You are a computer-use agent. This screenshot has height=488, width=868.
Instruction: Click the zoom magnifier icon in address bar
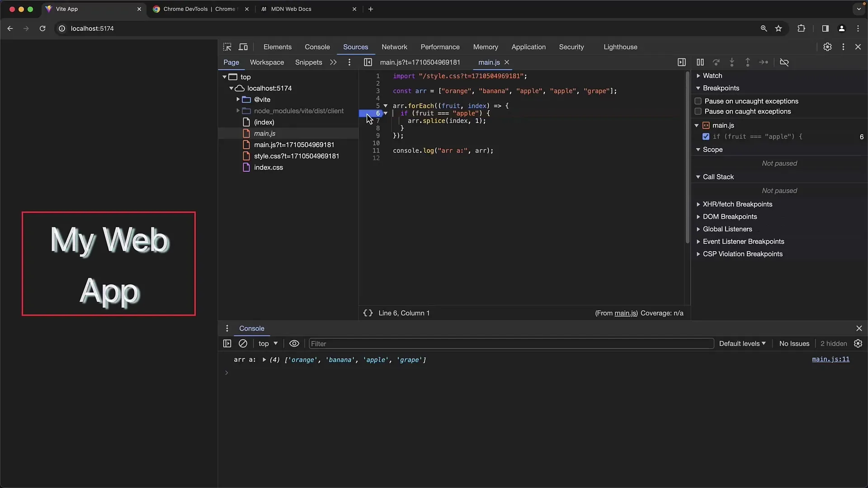[764, 28]
